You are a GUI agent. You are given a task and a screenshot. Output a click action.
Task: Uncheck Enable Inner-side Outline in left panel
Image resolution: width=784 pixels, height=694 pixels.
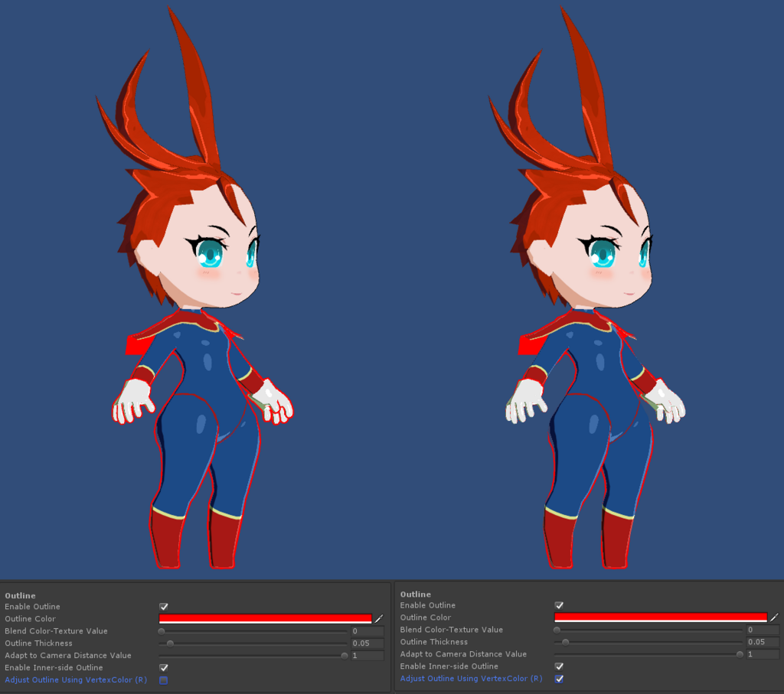(x=164, y=667)
